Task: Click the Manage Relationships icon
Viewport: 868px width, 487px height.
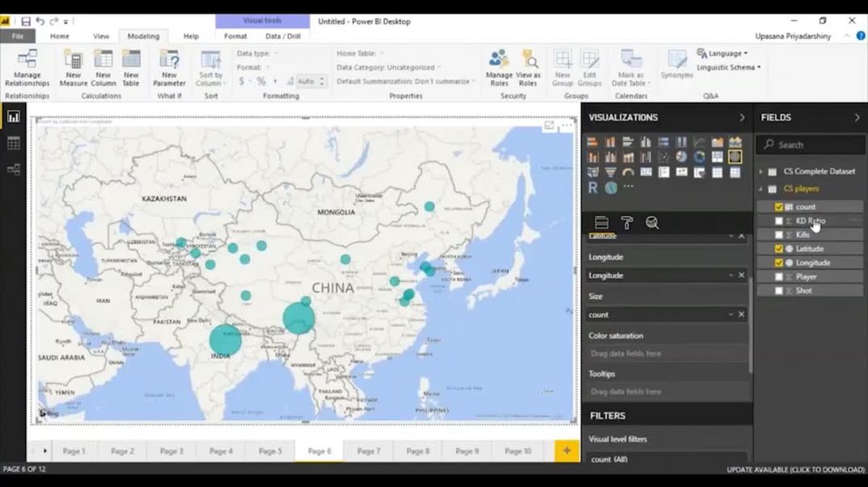Action: (x=27, y=67)
